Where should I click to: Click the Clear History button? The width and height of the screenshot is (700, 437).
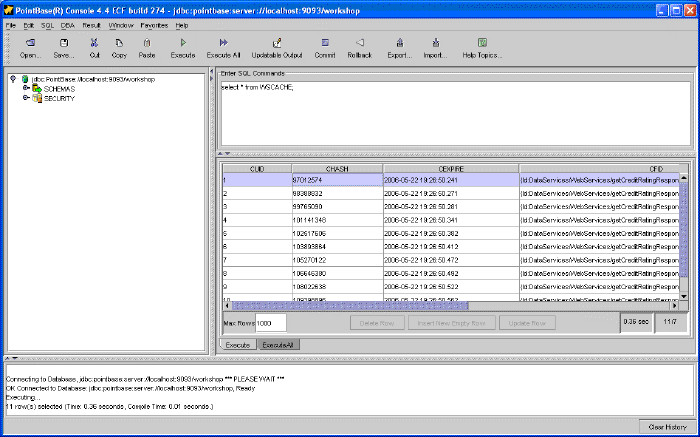668,427
